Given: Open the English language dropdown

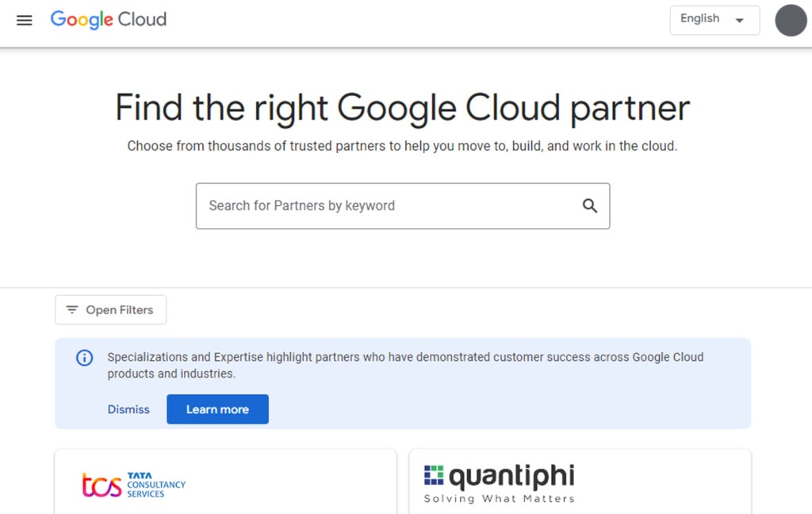Looking at the screenshot, I should [x=714, y=20].
